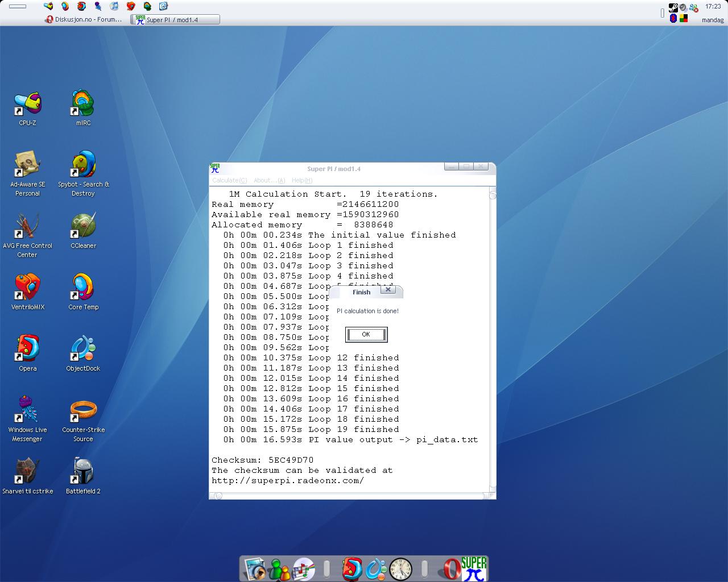The height and width of the screenshot is (582, 728).
Task: Click the red Opera O dock icon
Action: [x=452, y=568]
